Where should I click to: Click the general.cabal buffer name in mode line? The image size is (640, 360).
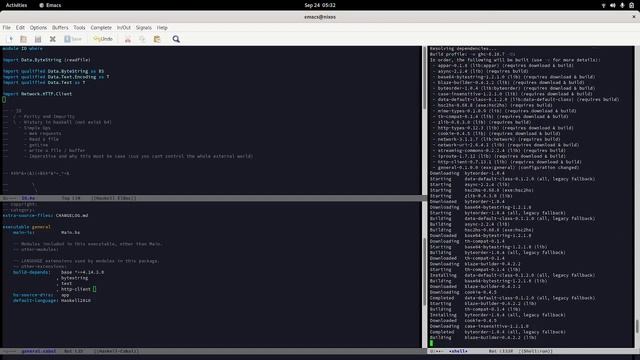39,351
